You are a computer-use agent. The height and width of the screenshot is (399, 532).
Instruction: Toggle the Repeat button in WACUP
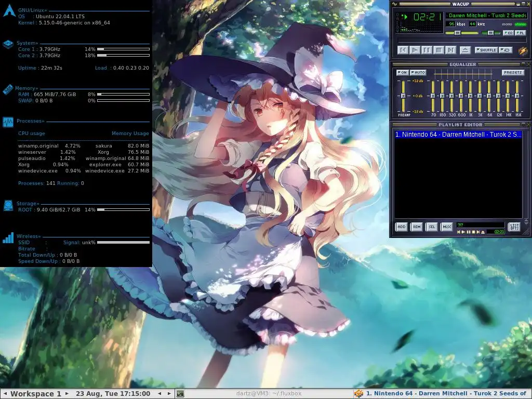pos(506,50)
